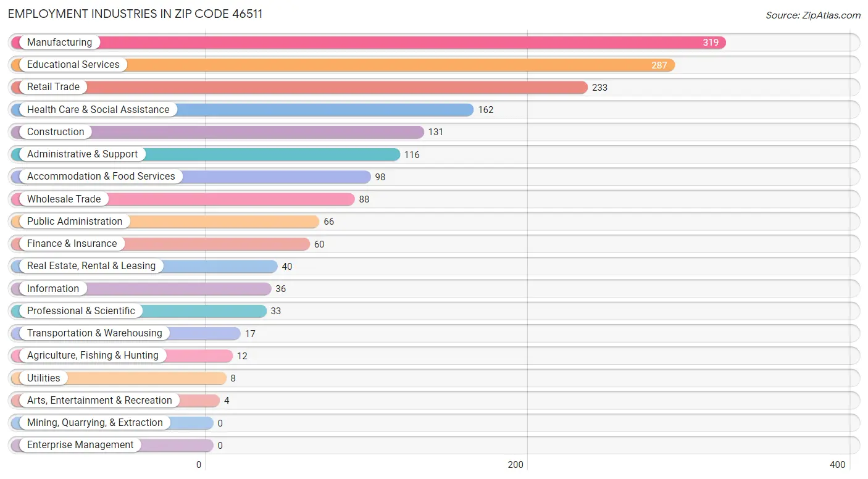Click the Construction label
This screenshot has height=479, width=868.
click(56, 131)
